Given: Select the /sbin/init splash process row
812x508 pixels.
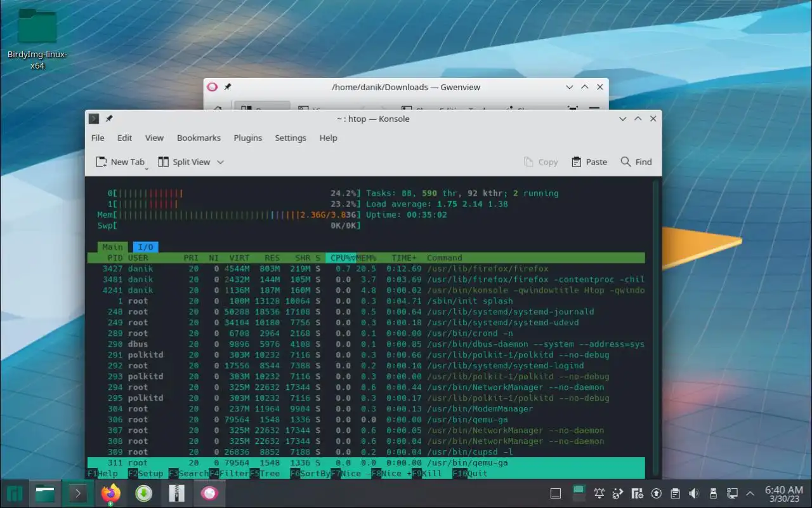Looking at the screenshot, I should 366,301.
